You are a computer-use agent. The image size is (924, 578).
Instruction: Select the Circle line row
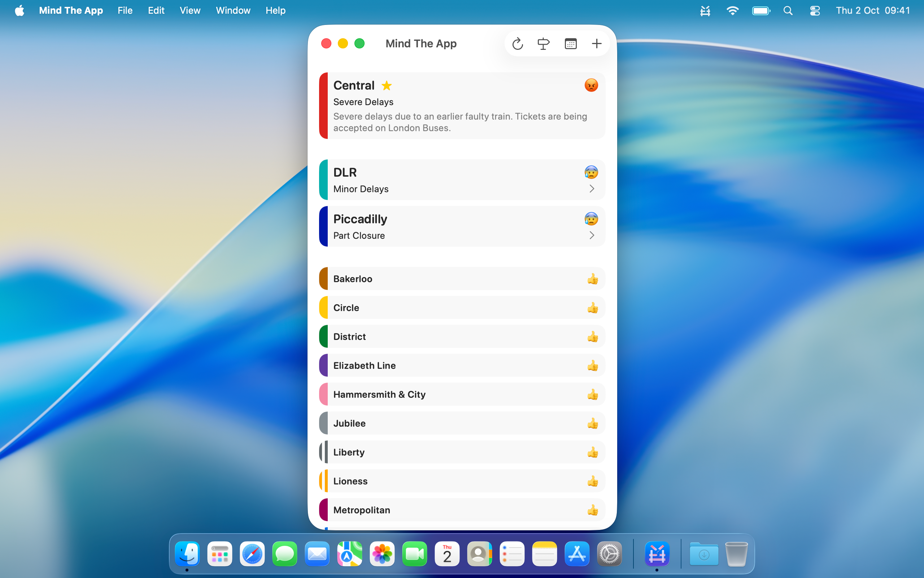(x=462, y=308)
